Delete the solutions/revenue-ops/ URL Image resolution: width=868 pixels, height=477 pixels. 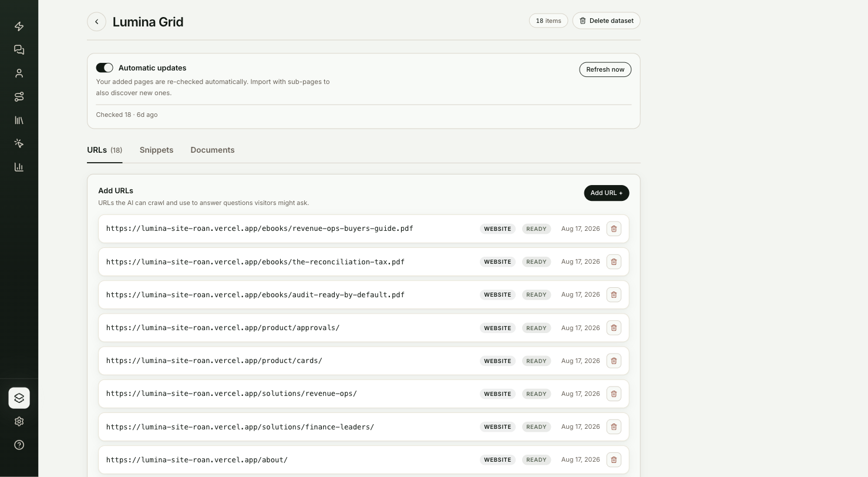click(x=614, y=394)
